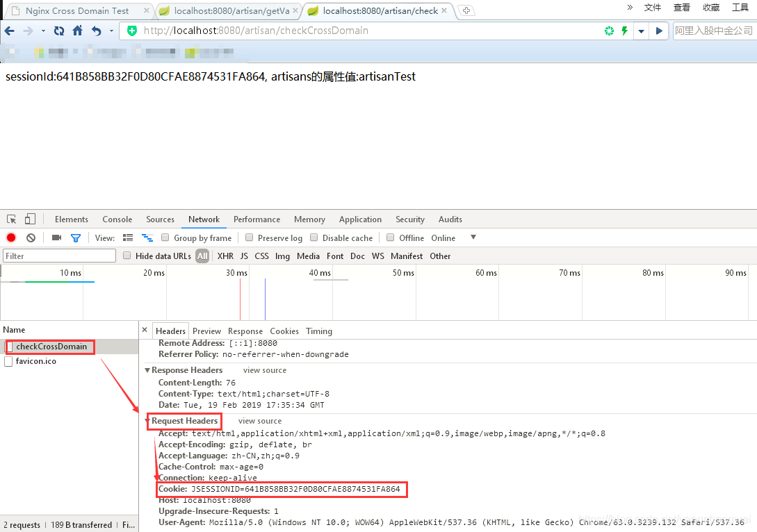This screenshot has height=532, width=757.
Task: Click view source beside Request Headers
Action: [x=259, y=421]
